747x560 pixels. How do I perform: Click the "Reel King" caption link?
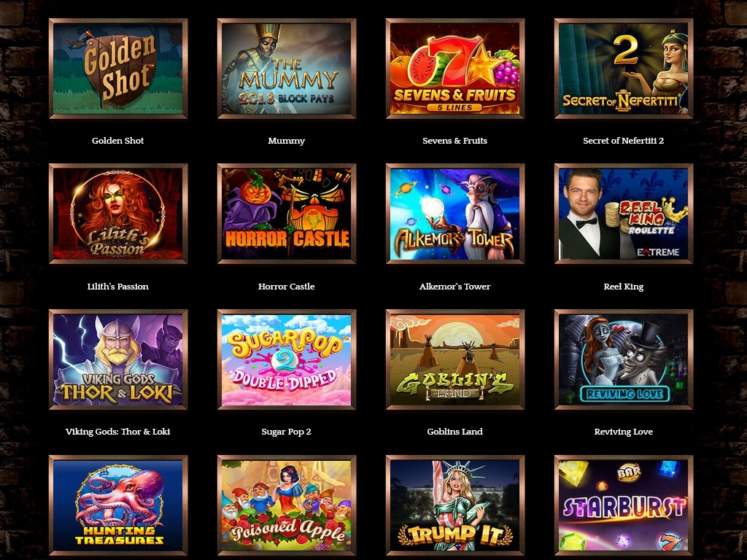tap(624, 286)
